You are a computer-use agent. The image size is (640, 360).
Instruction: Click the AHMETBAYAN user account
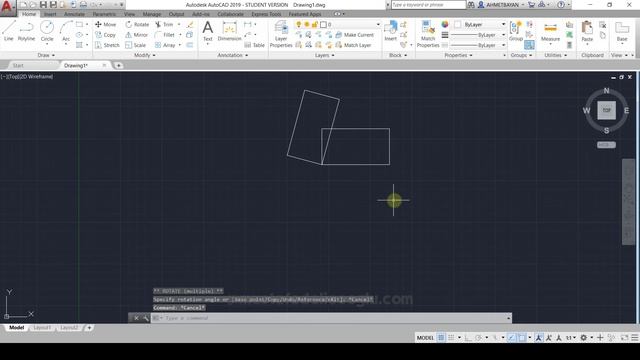click(x=501, y=5)
